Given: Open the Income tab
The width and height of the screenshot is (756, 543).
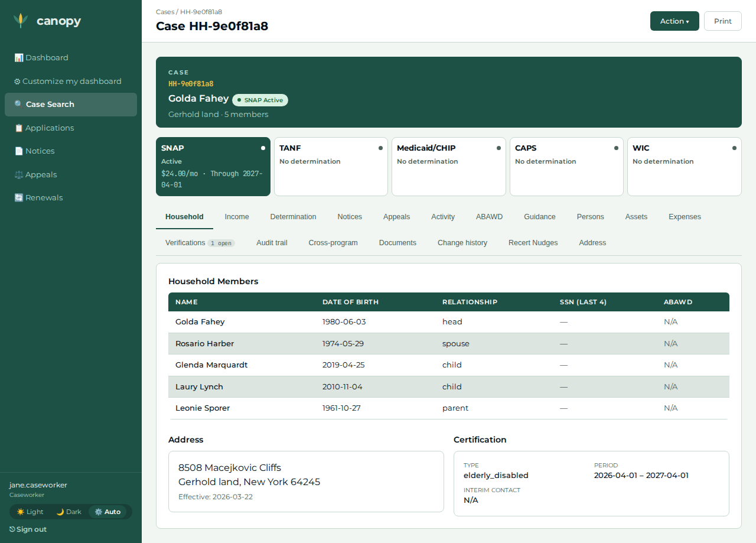Looking at the screenshot, I should pyautogui.click(x=237, y=217).
